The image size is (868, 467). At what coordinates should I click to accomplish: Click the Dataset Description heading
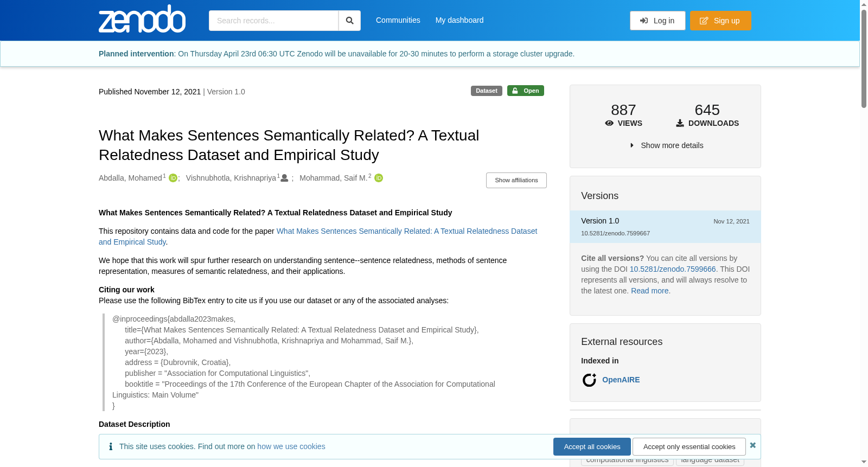click(135, 424)
